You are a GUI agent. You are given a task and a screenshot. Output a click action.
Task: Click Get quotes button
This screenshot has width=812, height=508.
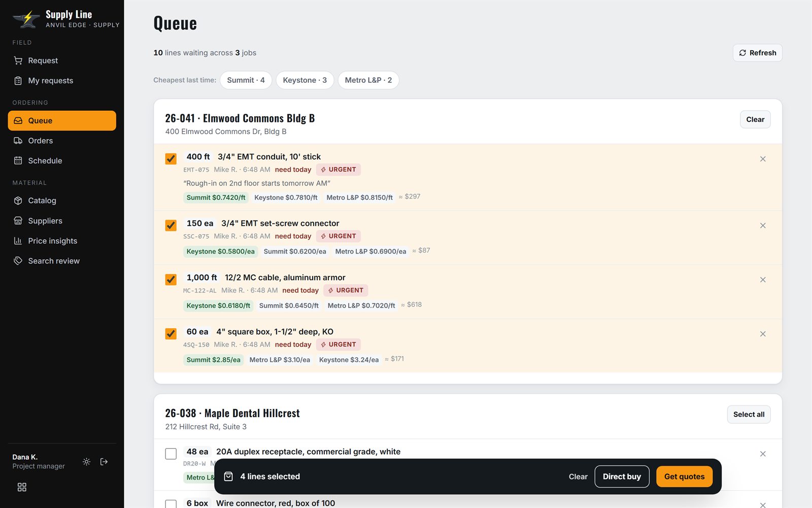coord(684,477)
